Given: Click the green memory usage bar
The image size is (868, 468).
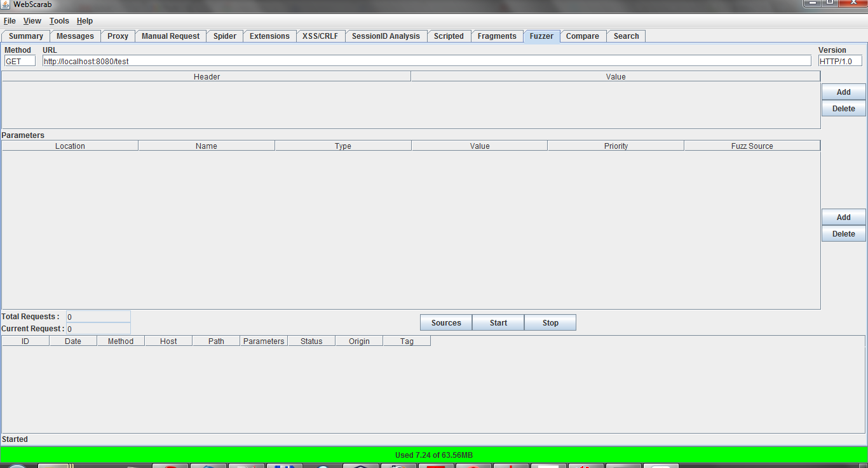Looking at the screenshot, I should (x=434, y=455).
